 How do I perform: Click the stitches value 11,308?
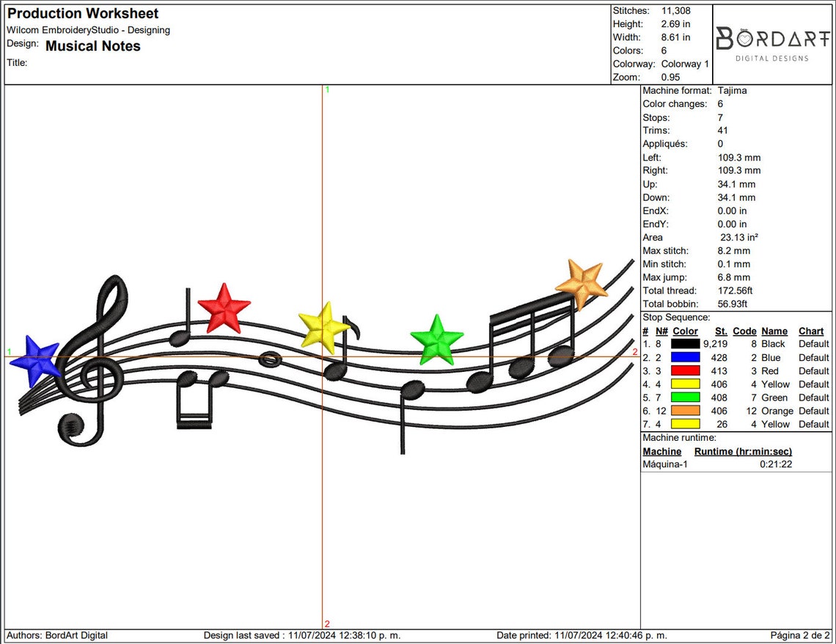[675, 11]
